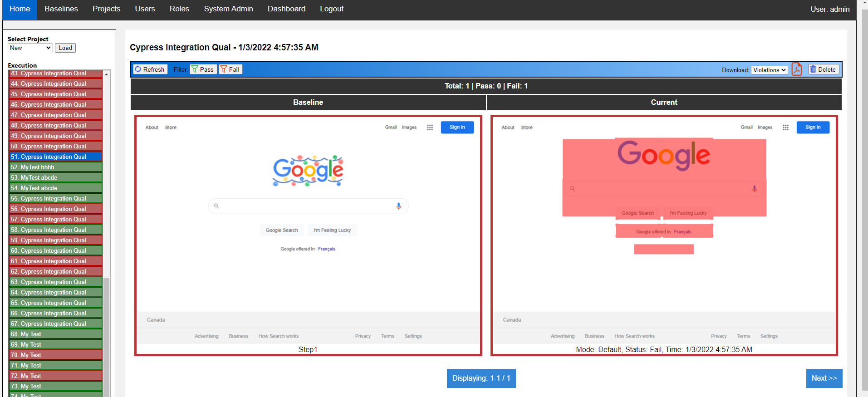Select execution 62. Cypress Integration Qual
The image size is (868, 397).
pos(55,272)
